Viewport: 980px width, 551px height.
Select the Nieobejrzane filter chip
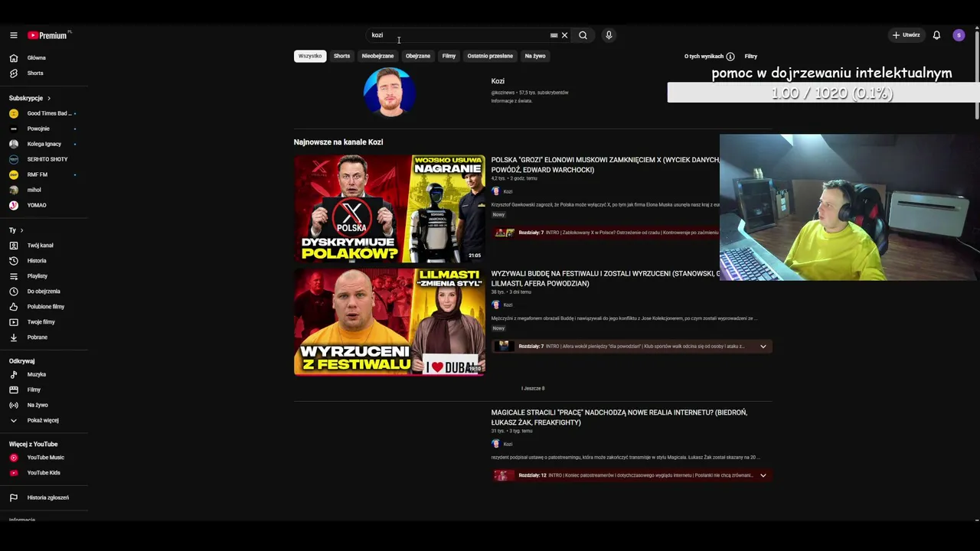[x=377, y=56]
